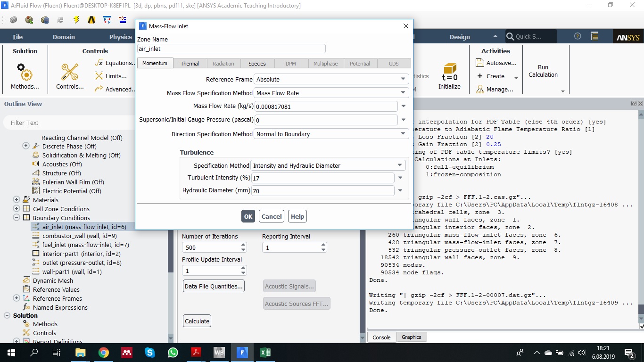Open the Limits settings in the ribbon
The image size is (644, 362).
pos(111,76)
